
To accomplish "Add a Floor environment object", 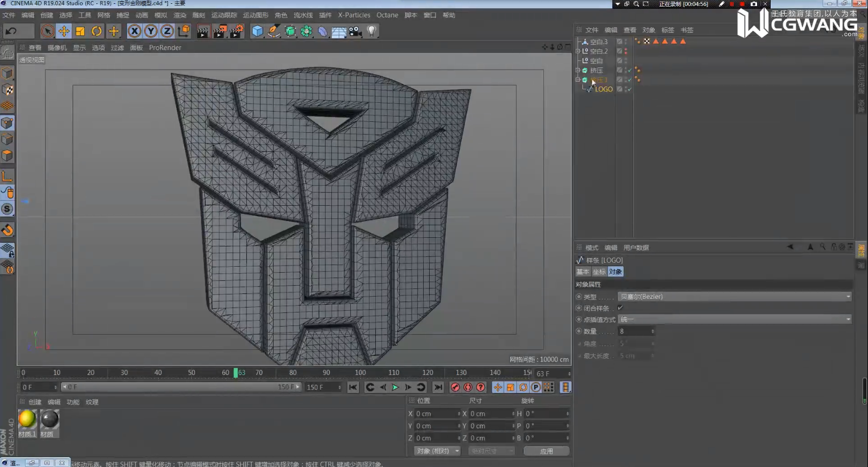I will click(x=339, y=31).
